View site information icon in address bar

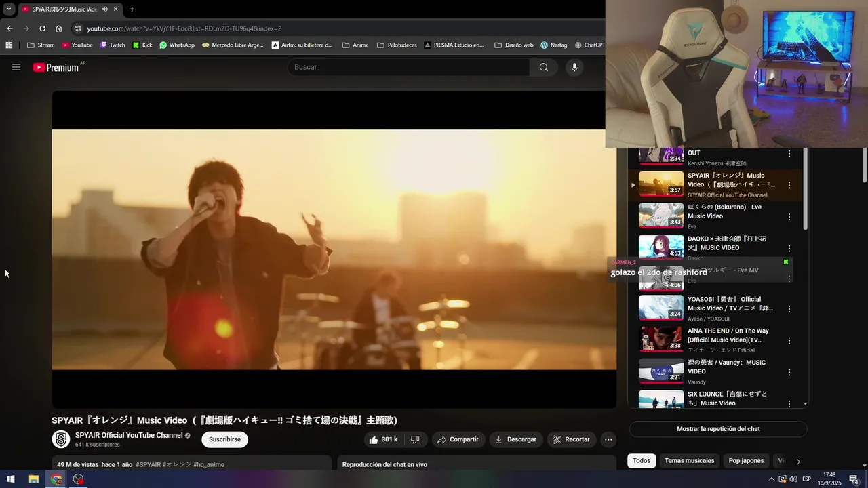click(x=78, y=28)
